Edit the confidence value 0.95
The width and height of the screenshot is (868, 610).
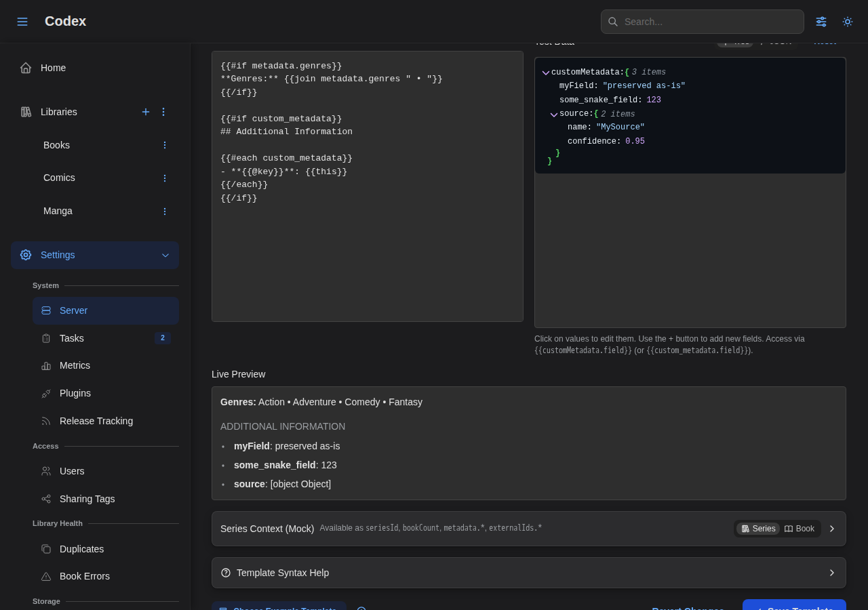(635, 142)
